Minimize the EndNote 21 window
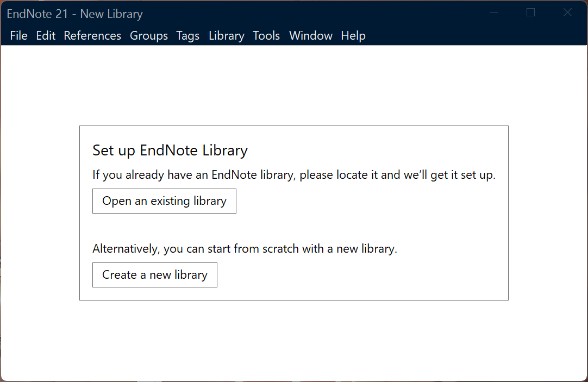The height and width of the screenshot is (382, 588). coord(494,12)
